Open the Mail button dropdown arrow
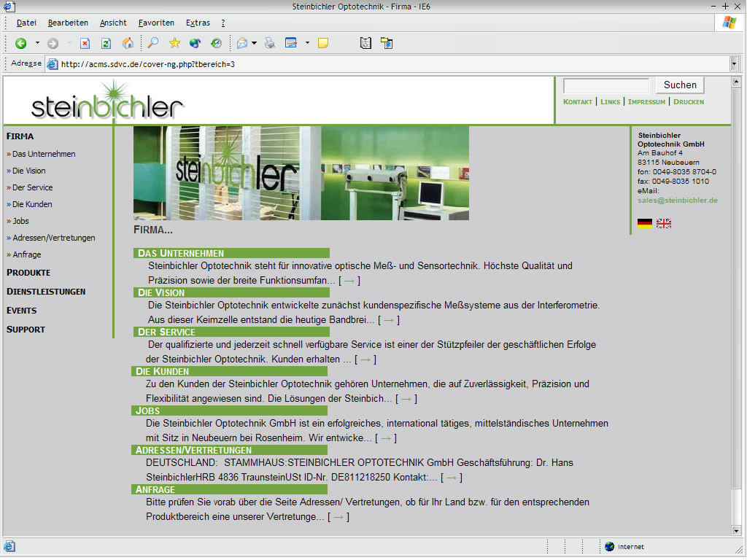Image resolution: width=747 pixels, height=560 pixels. tap(255, 43)
